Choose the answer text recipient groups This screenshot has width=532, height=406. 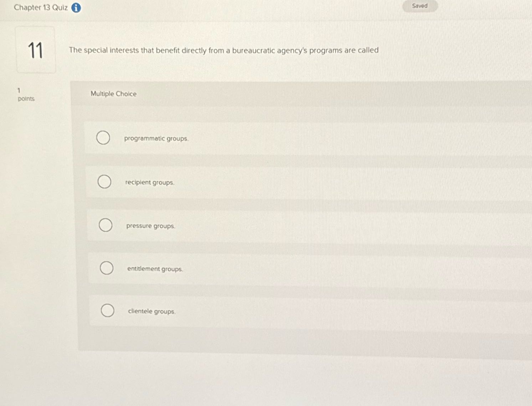point(149,182)
